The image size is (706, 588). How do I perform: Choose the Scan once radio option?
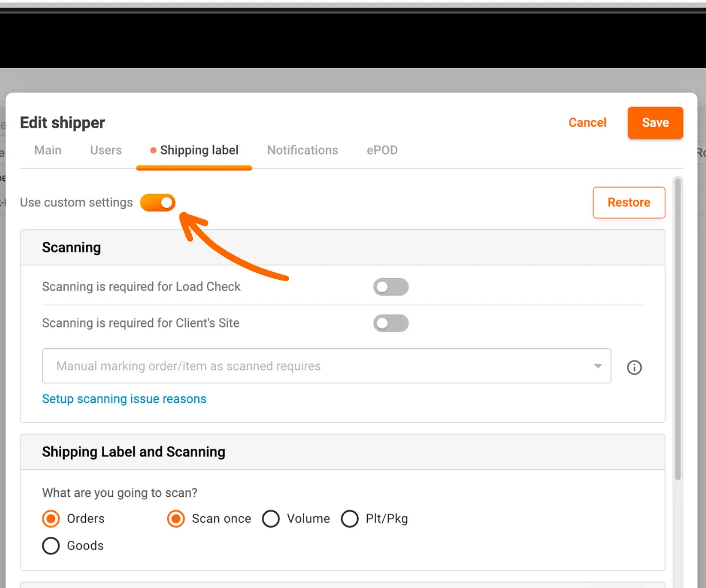(x=176, y=519)
